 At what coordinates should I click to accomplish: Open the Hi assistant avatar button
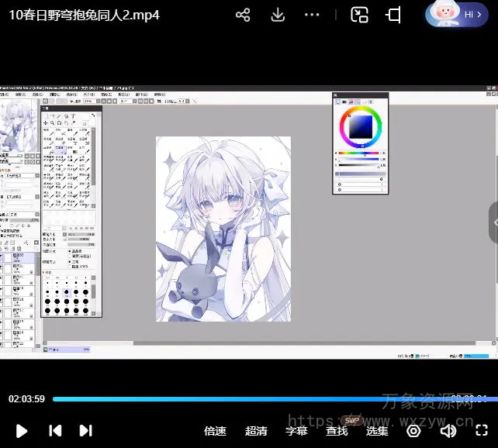pyautogui.click(x=456, y=14)
